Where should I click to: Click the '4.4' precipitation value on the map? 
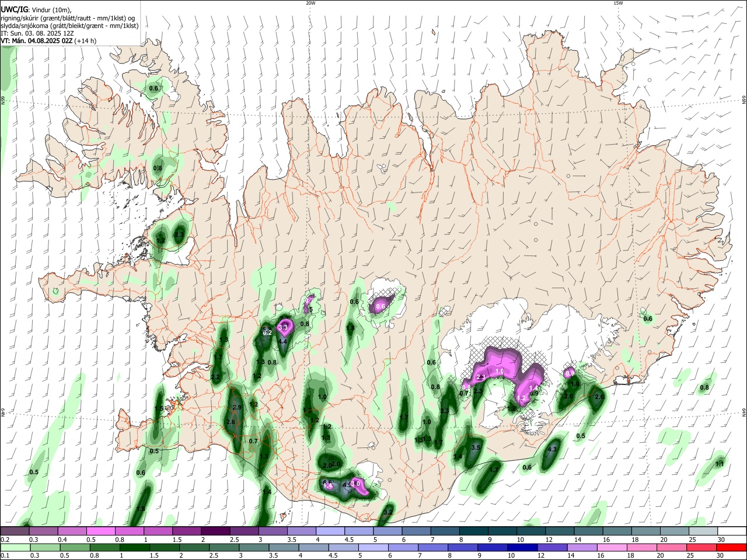tap(282, 342)
